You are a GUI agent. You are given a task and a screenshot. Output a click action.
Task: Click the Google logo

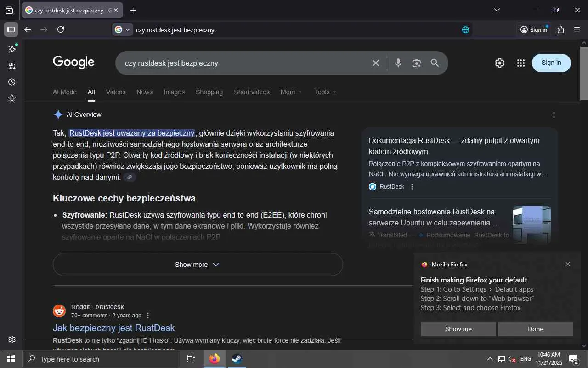[x=73, y=63]
